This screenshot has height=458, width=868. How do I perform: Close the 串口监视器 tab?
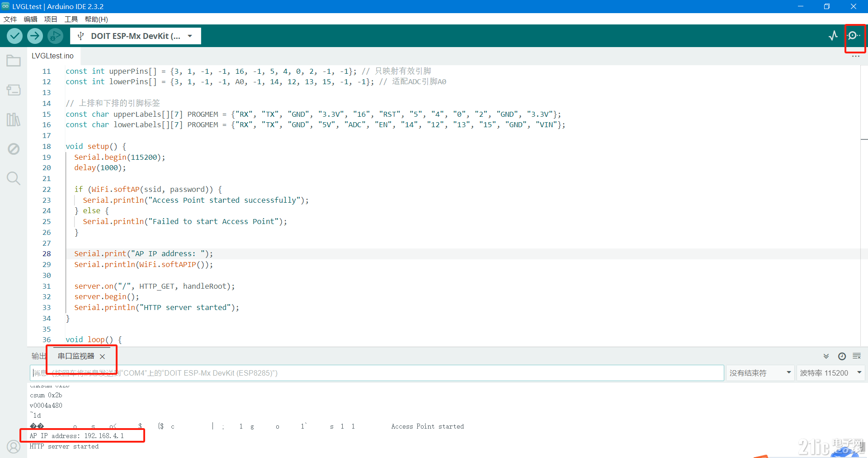[x=103, y=357]
